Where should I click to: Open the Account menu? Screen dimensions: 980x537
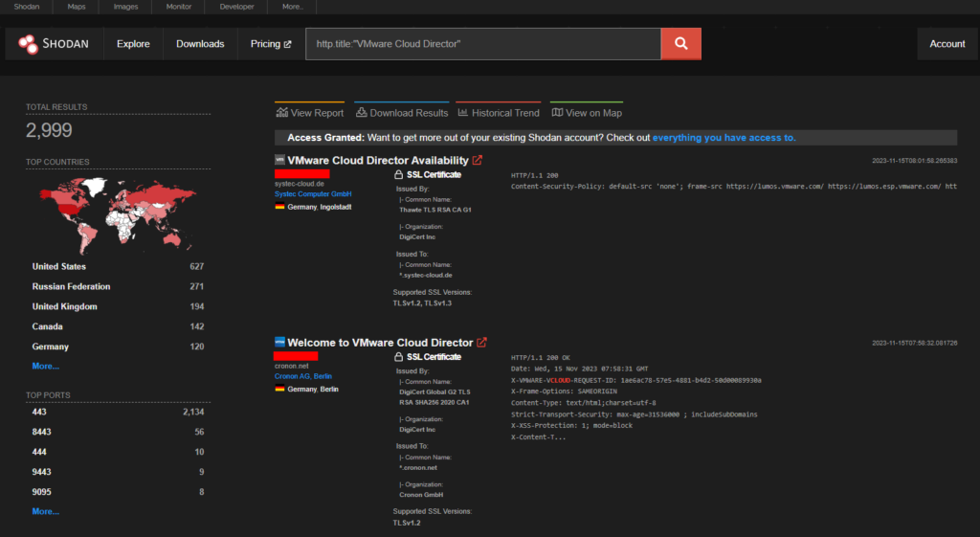coord(947,44)
